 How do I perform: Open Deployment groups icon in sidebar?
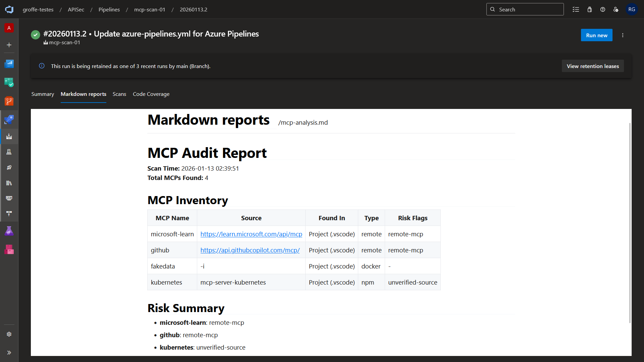[9, 214]
